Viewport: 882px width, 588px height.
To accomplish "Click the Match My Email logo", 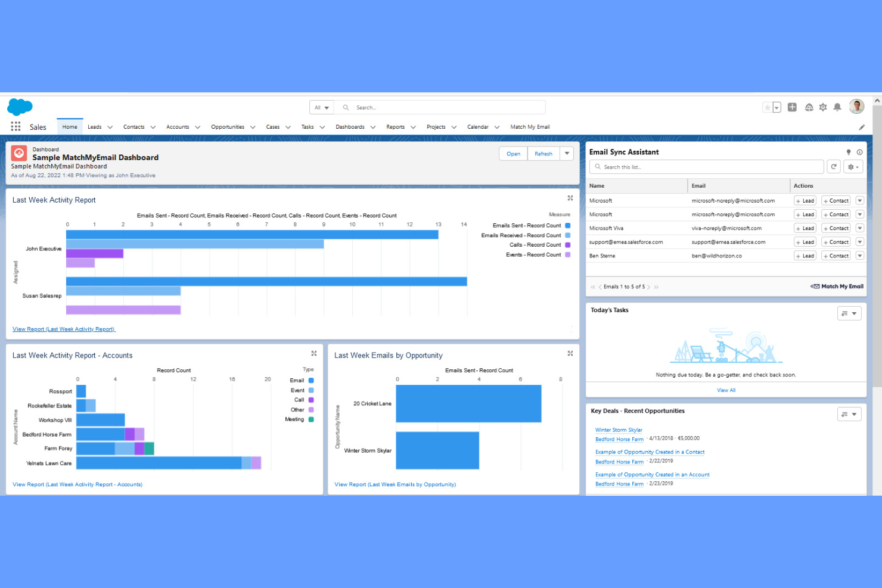I will point(837,287).
